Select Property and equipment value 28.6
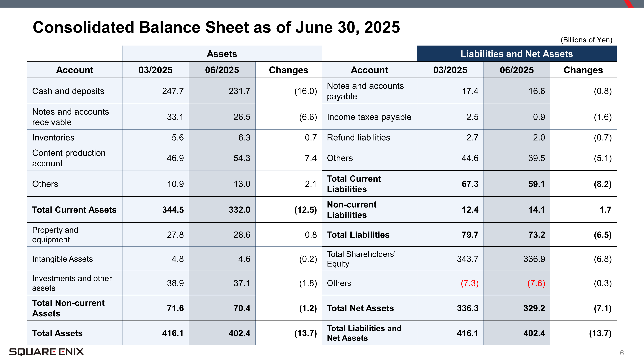Viewport: 644px width, 362px height. 242,235
